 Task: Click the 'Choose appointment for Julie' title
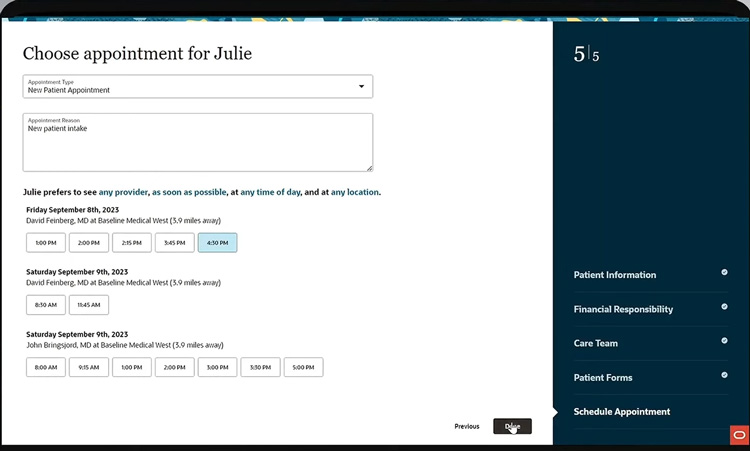coord(137,53)
